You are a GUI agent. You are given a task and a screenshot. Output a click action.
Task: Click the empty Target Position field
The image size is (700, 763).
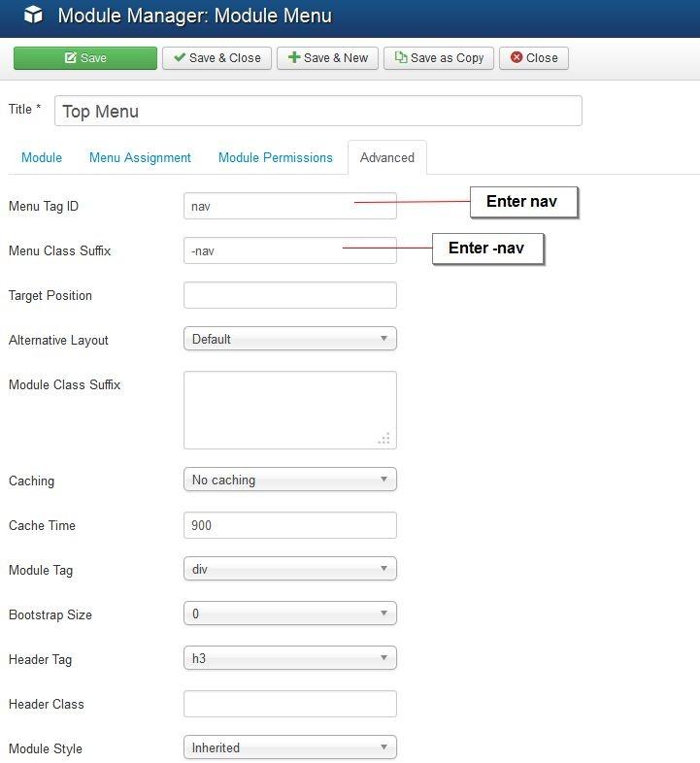tap(289, 295)
